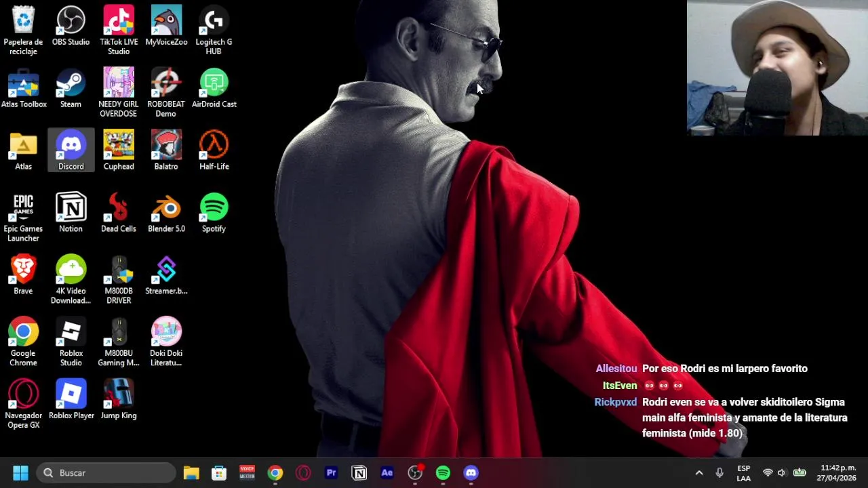
Task: Select the MyVoiceZoo desktop icon
Action: click(x=166, y=27)
